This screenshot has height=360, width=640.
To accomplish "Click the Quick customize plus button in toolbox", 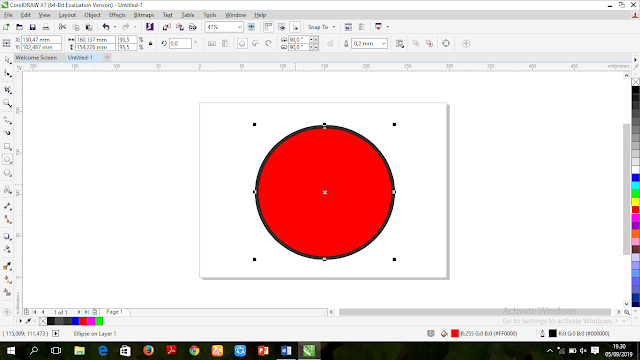I will 7,312.
